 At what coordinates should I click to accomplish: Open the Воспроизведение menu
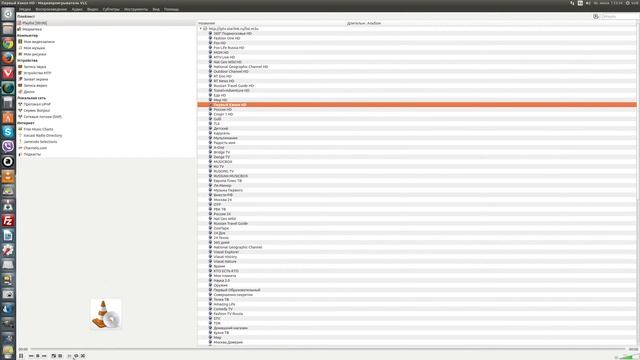pos(51,9)
